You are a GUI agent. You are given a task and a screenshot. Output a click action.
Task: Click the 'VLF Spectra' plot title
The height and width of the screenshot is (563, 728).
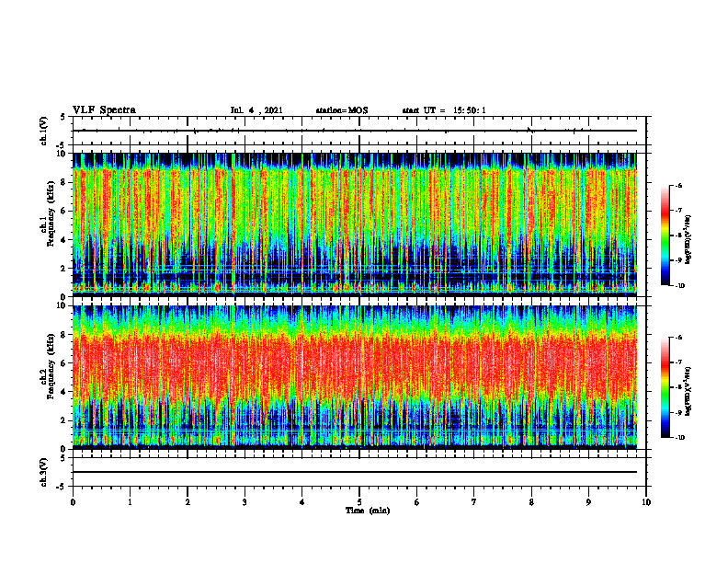pyautogui.click(x=104, y=110)
